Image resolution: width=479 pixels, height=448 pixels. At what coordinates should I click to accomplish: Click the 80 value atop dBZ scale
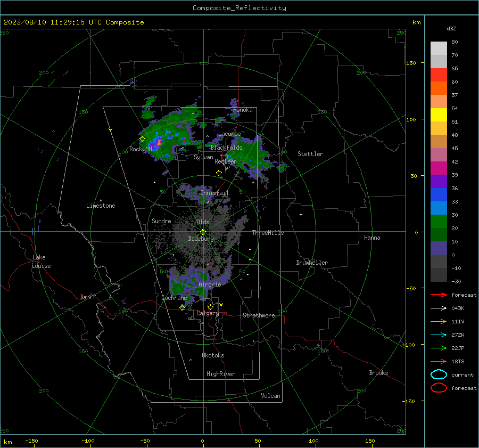pos(455,42)
